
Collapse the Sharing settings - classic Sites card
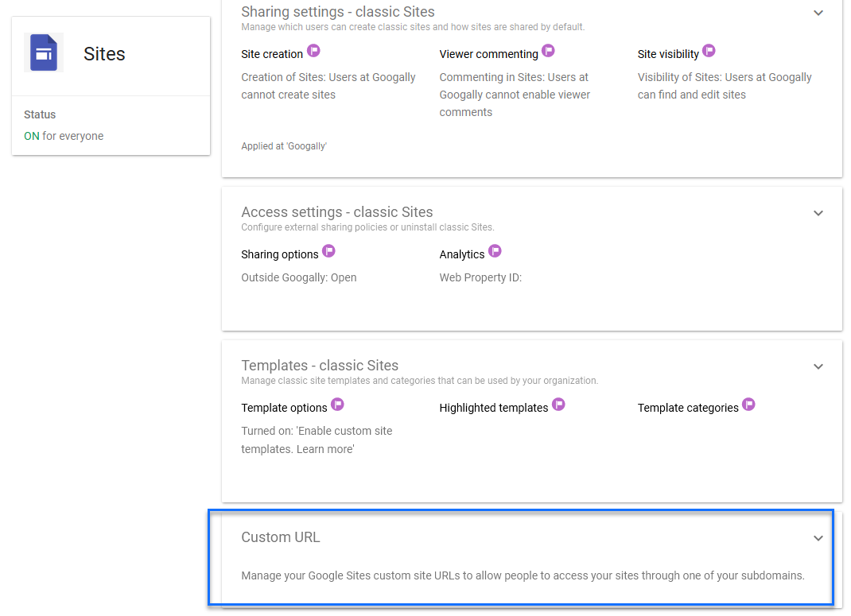click(818, 13)
